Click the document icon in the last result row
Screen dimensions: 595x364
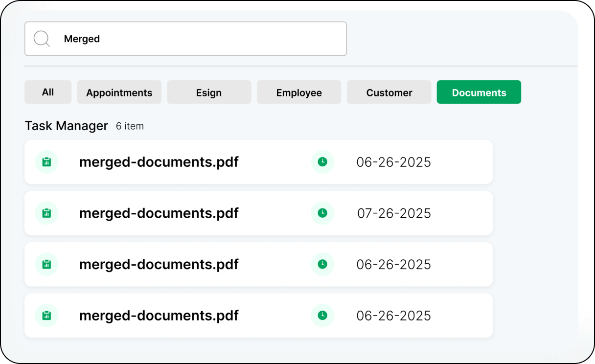point(46,316)
